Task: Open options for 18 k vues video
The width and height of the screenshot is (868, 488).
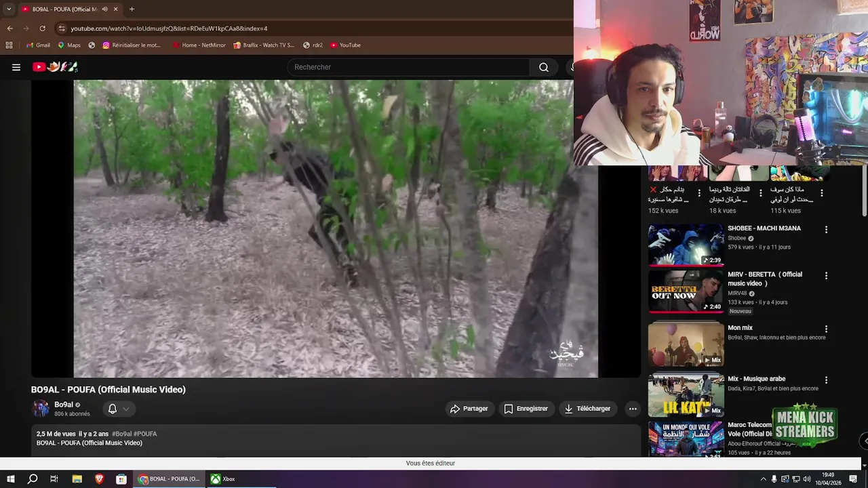Action: (x=761, y=193)
